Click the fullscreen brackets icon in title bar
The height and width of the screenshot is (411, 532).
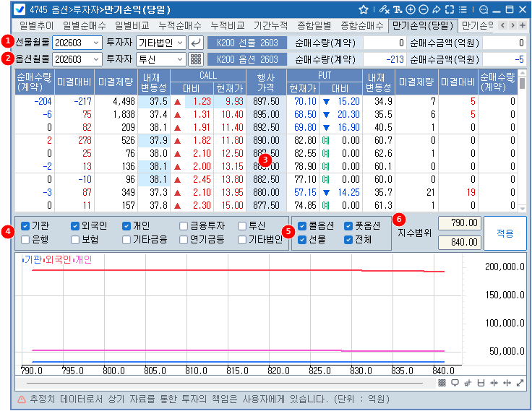pyautogui.click(x=450, y=9)
